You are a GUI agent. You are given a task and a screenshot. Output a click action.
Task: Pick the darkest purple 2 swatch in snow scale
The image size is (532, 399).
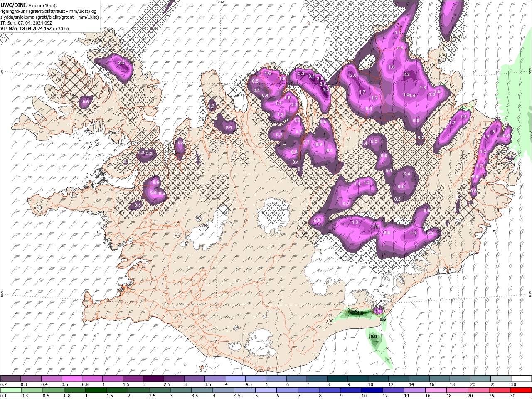point(153,379)
